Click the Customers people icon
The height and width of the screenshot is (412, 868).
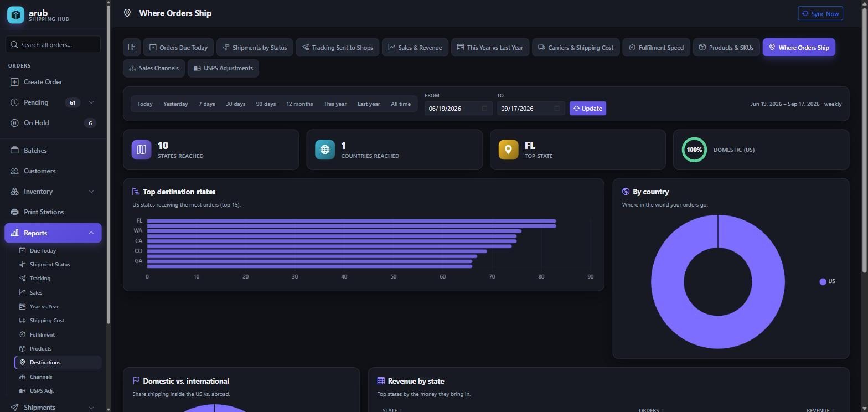click(14, 171)
